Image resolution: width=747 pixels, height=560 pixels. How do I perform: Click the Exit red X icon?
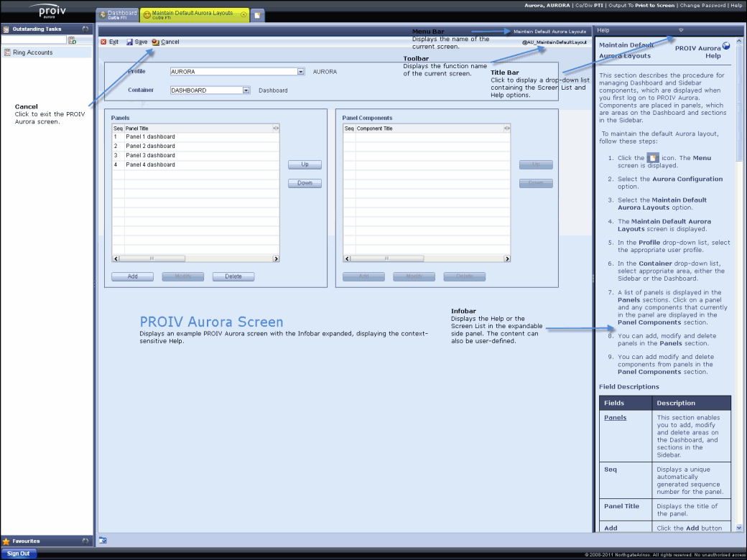click(x=103, y=42)
